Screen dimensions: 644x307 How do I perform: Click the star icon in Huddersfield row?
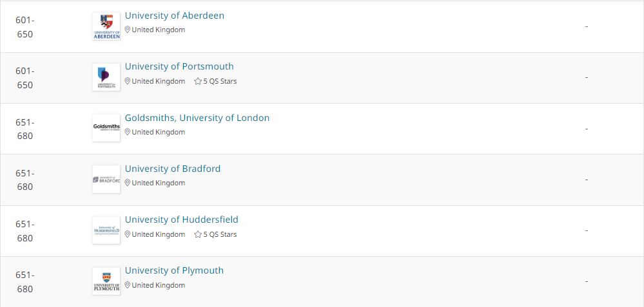pos(198,235)
